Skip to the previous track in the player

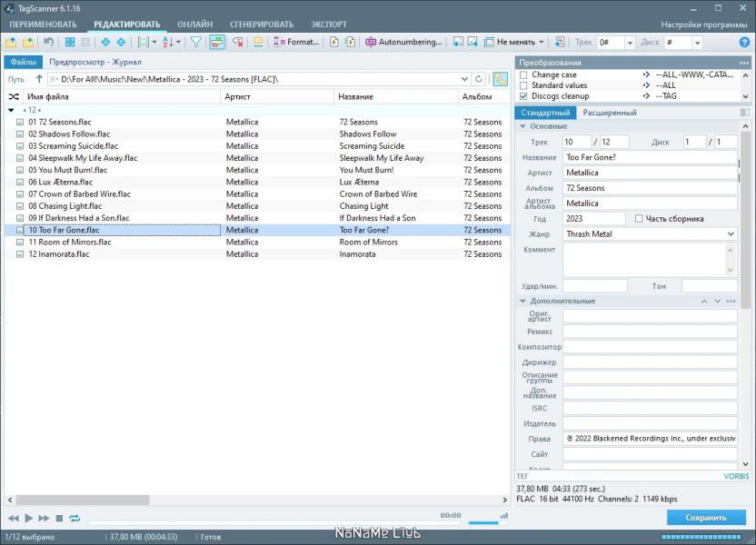coord(14,518)
